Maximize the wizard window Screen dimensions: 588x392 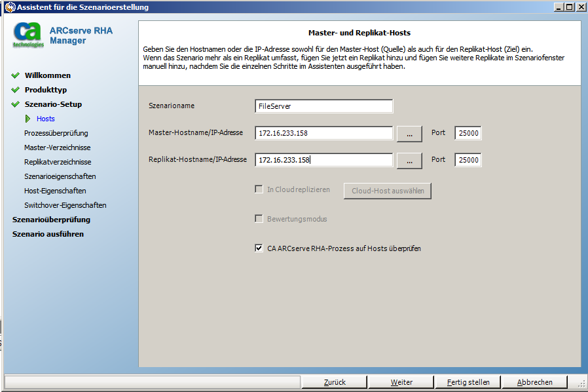tap(569, 7)
